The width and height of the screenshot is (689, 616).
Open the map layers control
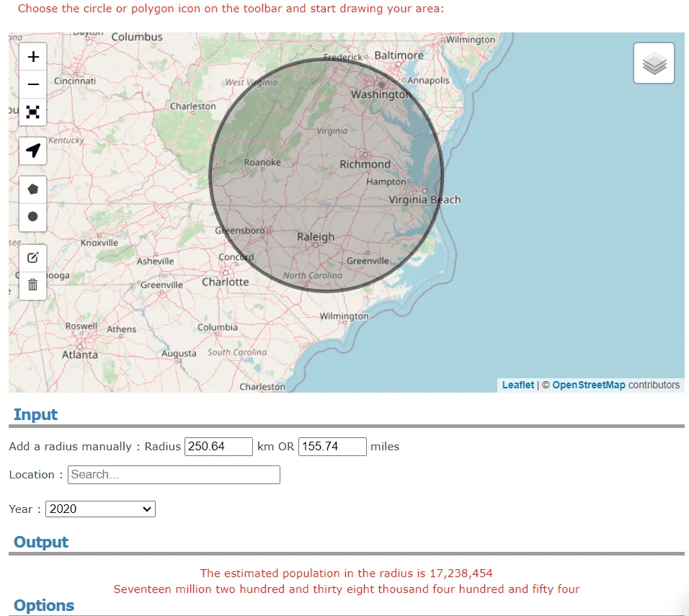[x=654, y=63]
